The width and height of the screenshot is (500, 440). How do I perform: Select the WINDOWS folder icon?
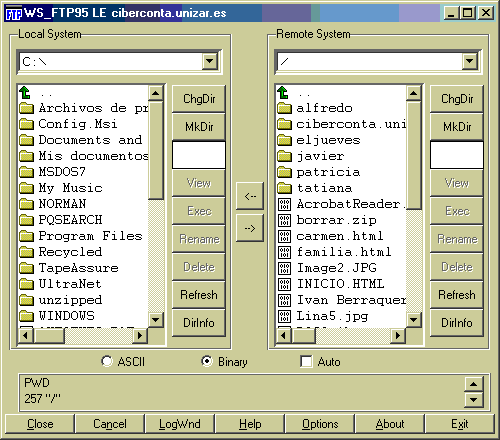point(26,316)
